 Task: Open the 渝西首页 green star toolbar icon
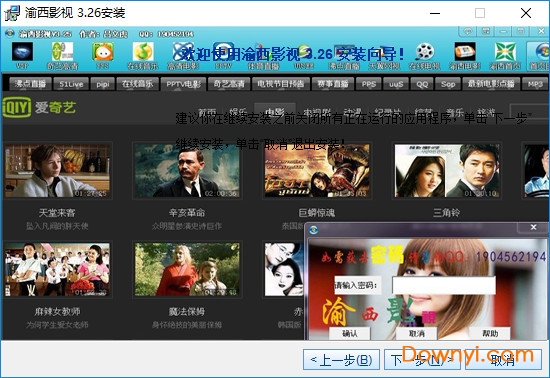click(505, 55)
